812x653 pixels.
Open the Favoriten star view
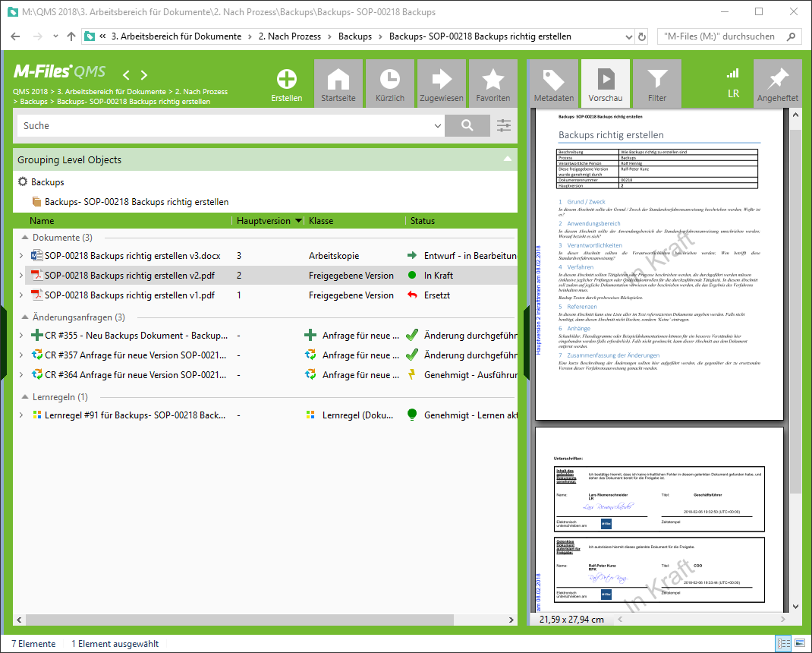493,83
